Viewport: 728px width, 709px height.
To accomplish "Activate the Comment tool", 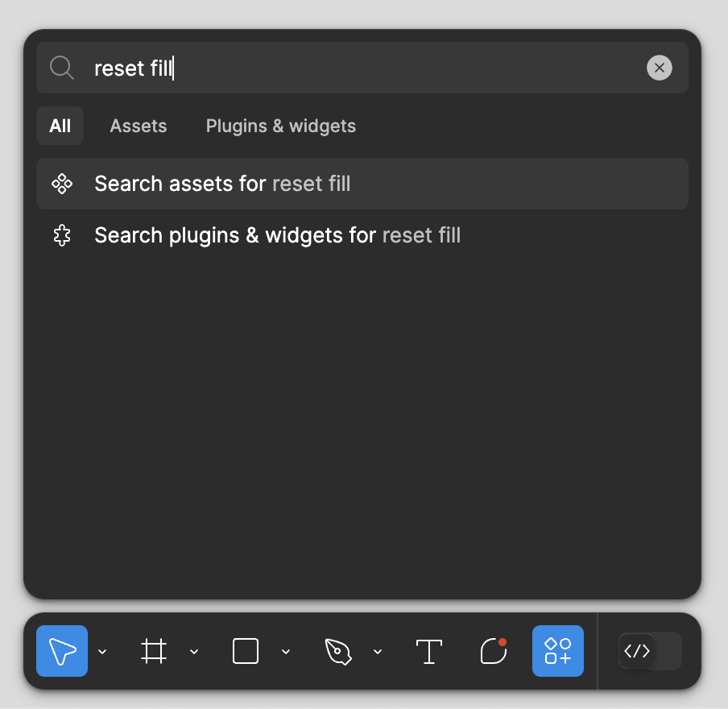I will 493,650.
